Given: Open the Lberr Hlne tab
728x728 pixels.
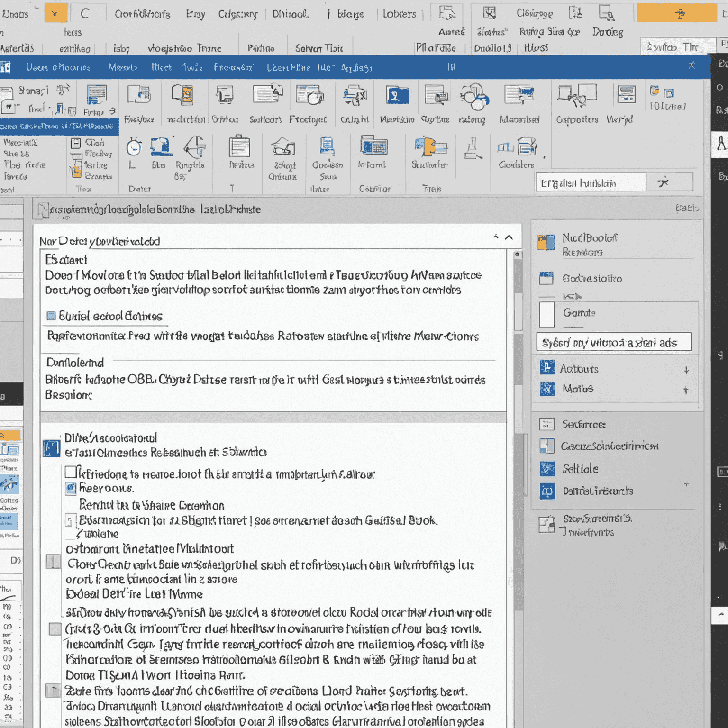Looking at the screenshot, I should point(289,67).
